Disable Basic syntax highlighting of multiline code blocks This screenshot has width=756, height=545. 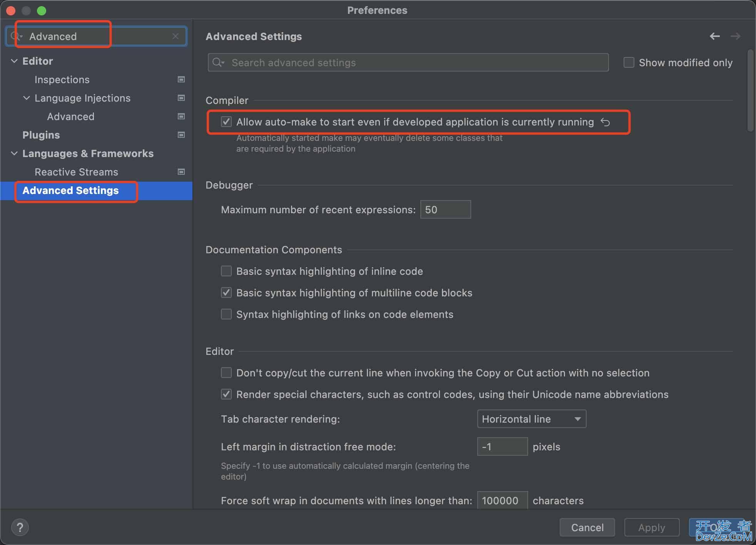[x=226, y=293]
